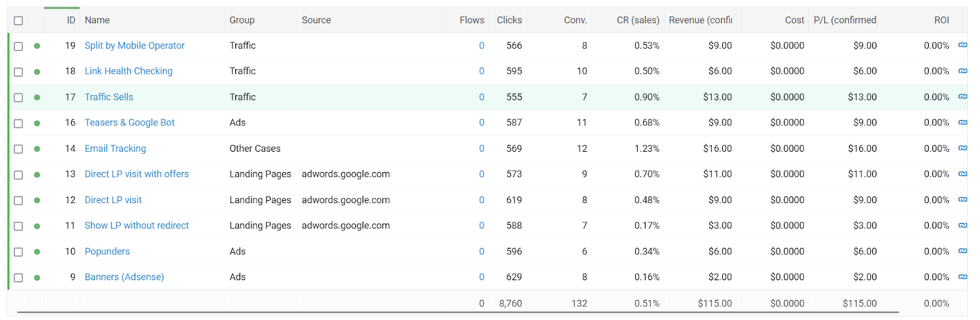The image size is (980, 320).
Task: Select checkbox for Show LP without redirect
Action: [x=18, y=226]
